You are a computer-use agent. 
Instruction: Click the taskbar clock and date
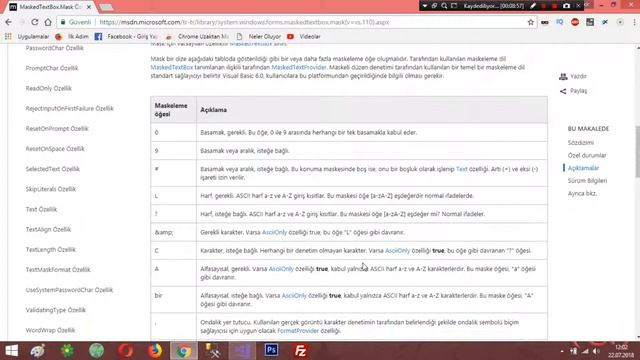pyautogui.click(x=621, y=351)
